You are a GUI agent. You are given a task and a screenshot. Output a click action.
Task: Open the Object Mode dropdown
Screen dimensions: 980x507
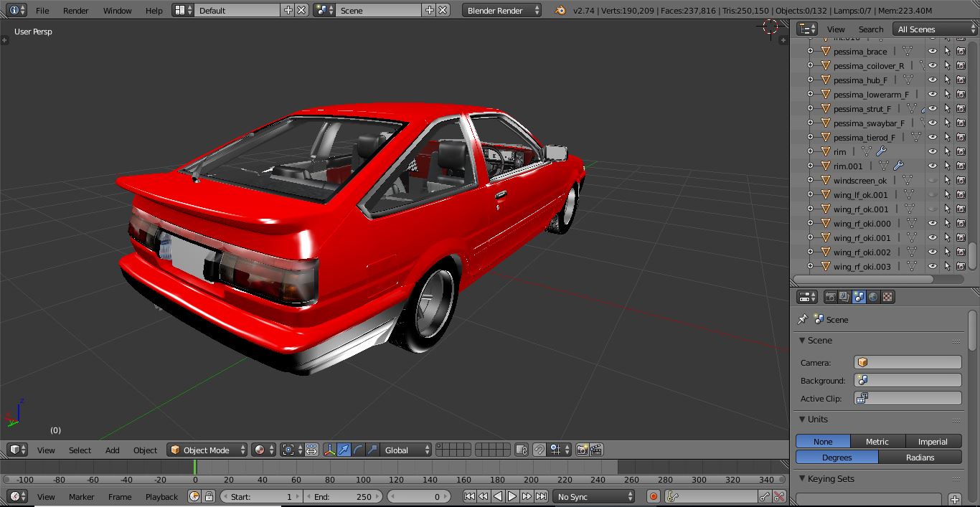[207, 450]
